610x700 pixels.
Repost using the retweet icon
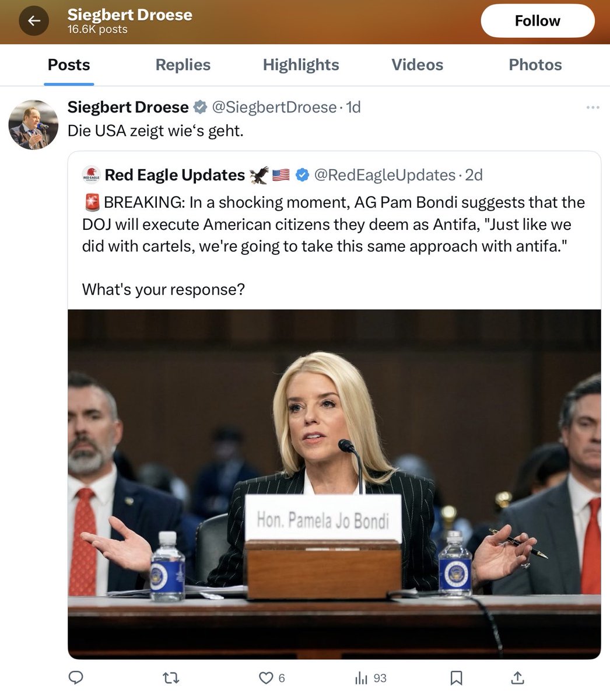point(171,678)
